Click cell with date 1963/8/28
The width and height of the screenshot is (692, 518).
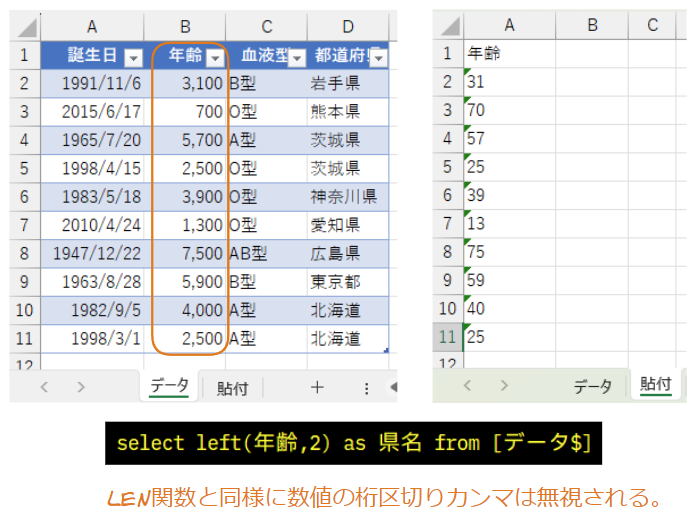pyautogui.click(x=92, y=282)
